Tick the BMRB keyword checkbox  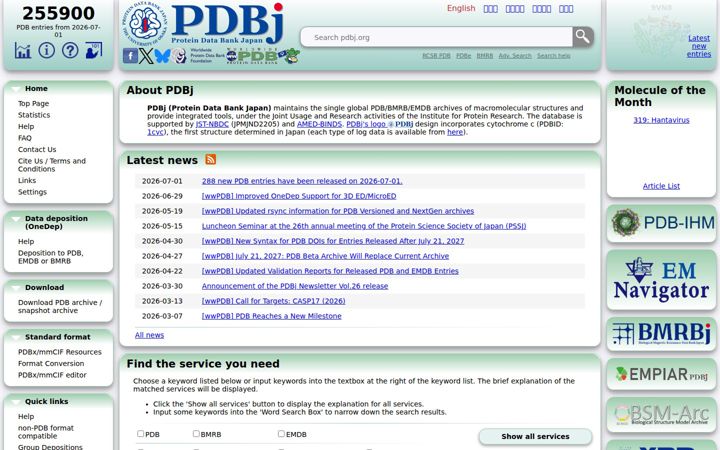point(196,433)
